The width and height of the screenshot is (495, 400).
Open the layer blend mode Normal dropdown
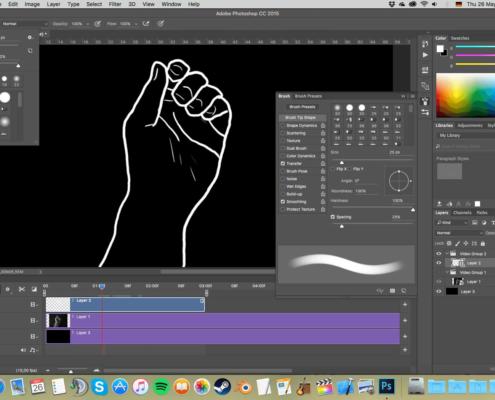(459, 233)
